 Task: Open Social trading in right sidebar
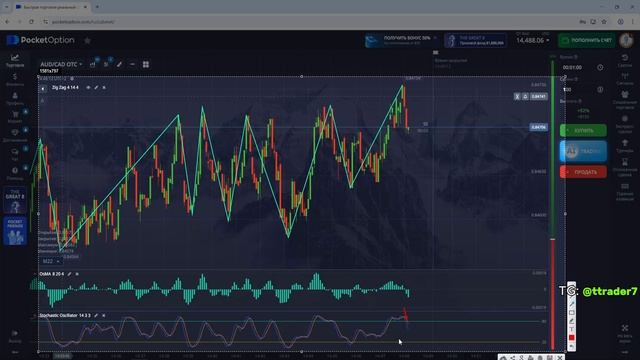point(624,99)
